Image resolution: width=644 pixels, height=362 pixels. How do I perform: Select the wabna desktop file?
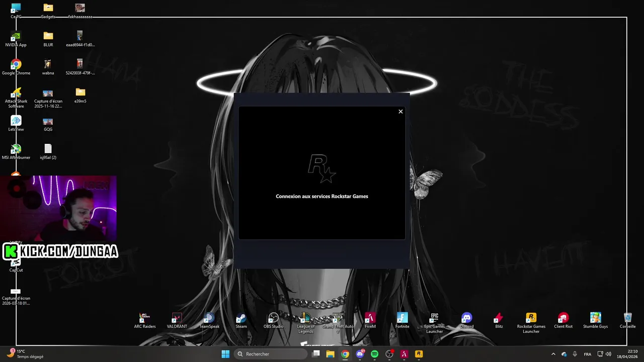pyautogui.click(x=48, y=67)
